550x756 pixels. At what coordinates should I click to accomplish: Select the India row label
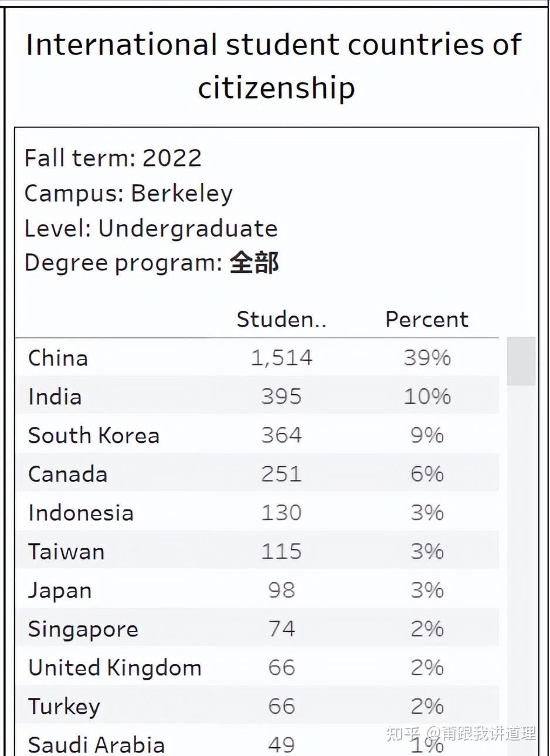tap(55, 396)
